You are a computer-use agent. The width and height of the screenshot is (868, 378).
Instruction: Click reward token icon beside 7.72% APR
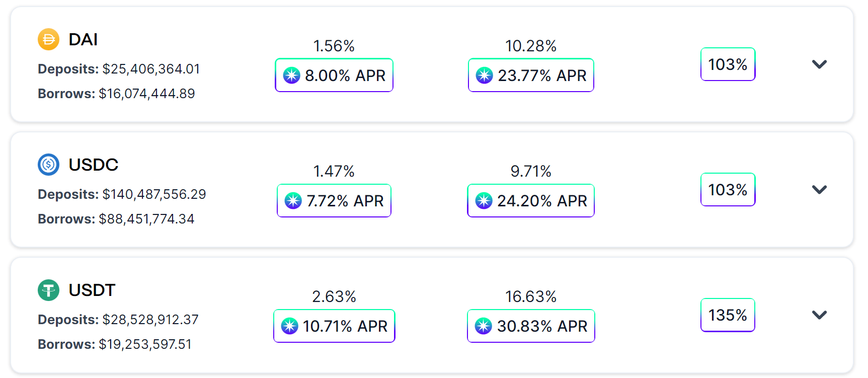pyautogui.click(x=293, y=201)
